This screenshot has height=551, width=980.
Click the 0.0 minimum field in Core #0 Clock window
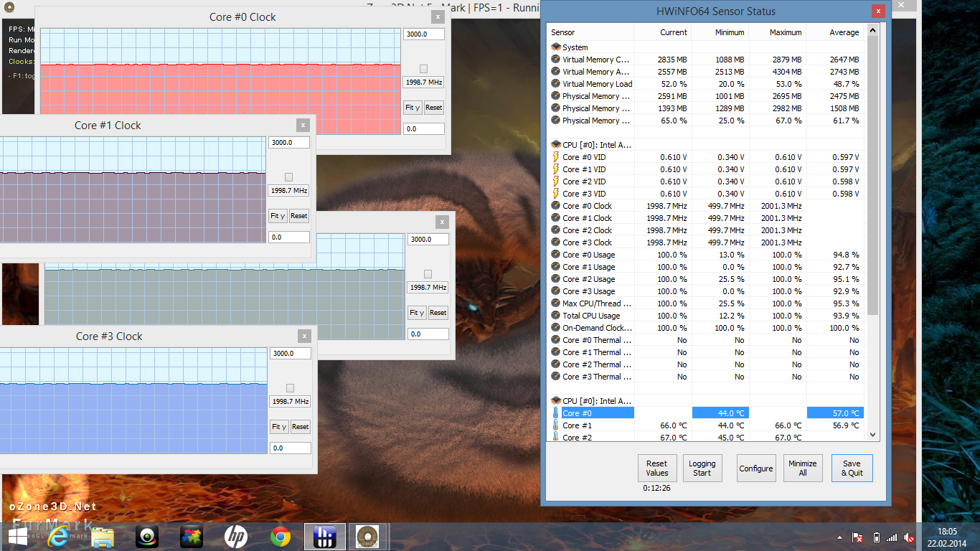click(x=424, y=129)
